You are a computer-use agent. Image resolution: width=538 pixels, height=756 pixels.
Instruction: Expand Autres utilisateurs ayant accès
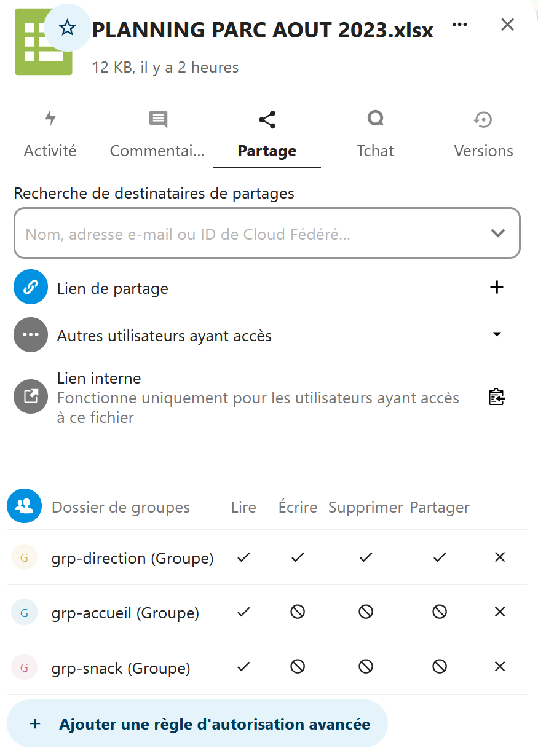pos(497,334)
